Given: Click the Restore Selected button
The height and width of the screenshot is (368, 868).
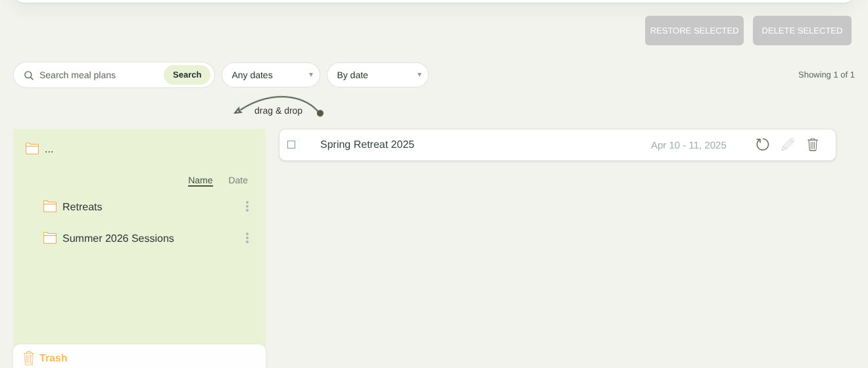Looking at the screenshot, I should [x=694, y=31].
